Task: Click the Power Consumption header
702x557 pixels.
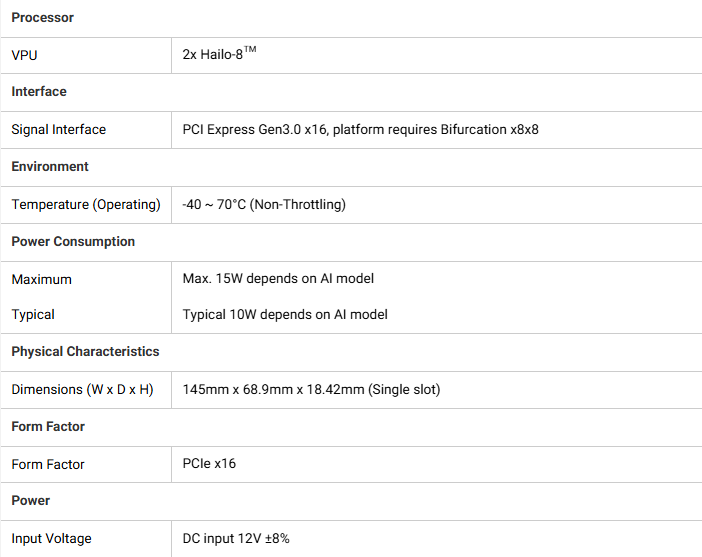Action: (x=73, y=241)
